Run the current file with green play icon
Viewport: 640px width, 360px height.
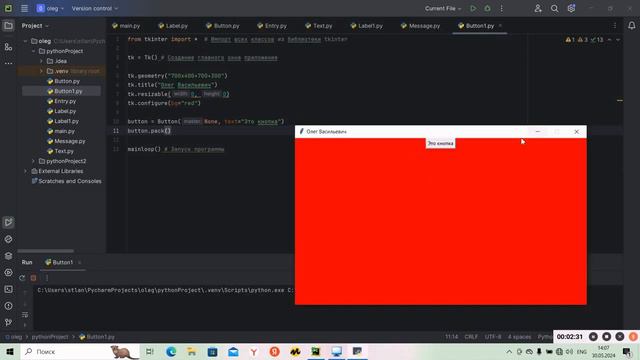tap(473, 8)
